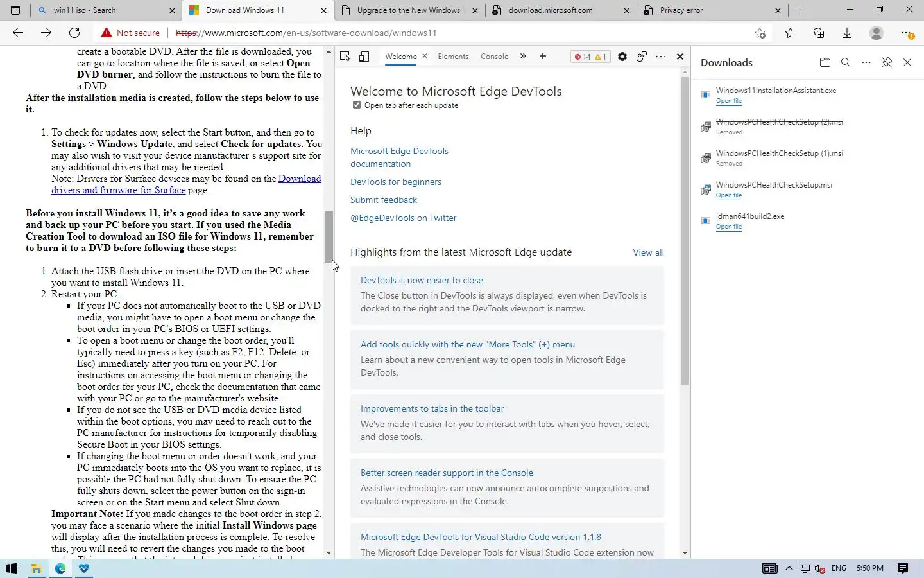The image size is (924, 578).
Task: Open @EdgeDevTools on Twitter link
Action: [404, 218]
